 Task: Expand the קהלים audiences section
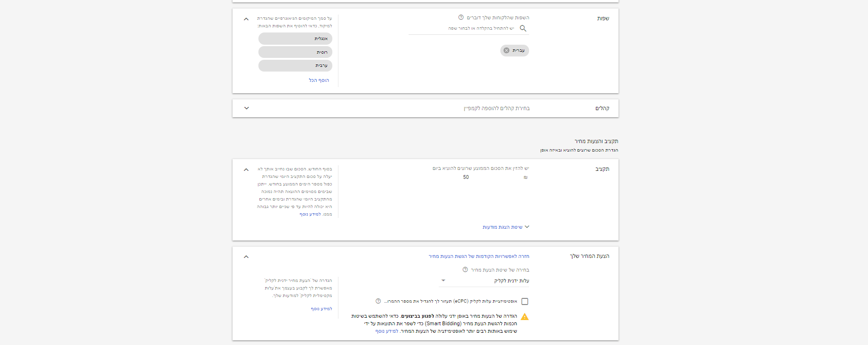click(246, 108)
